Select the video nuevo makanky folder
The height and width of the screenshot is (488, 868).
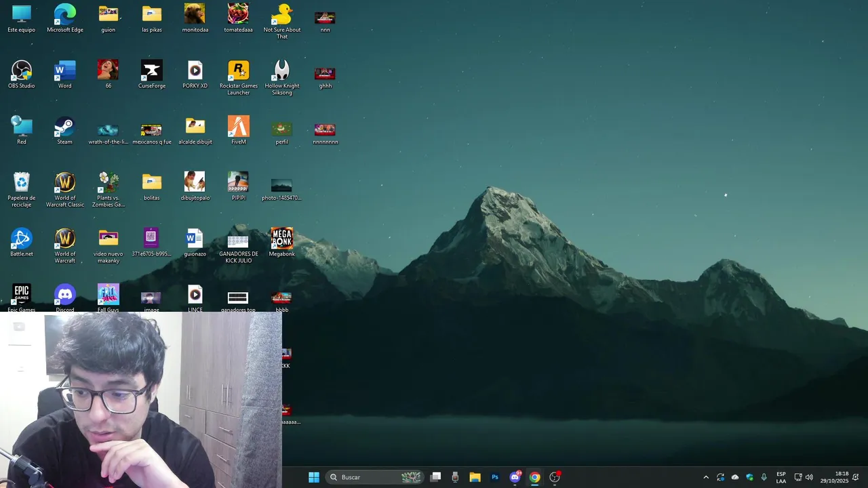tap(108, 246)
